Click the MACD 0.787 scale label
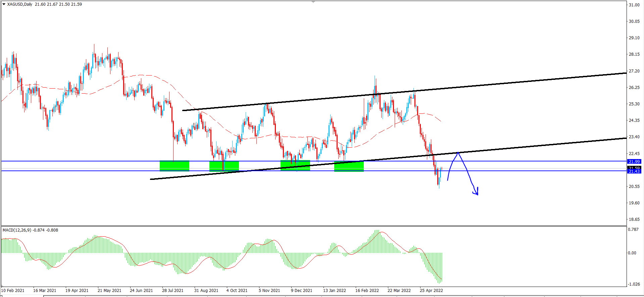644x297 pixels. (x=633, y=230)
